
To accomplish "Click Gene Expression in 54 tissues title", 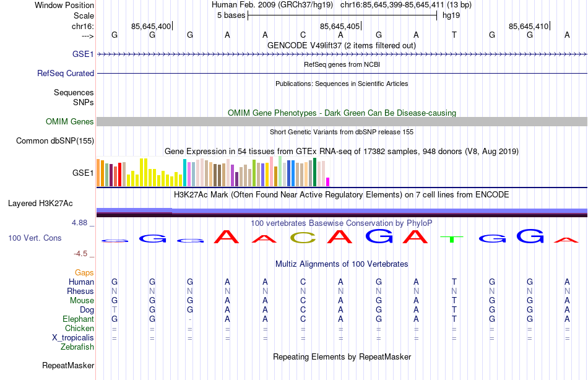I will click(342, 151).
